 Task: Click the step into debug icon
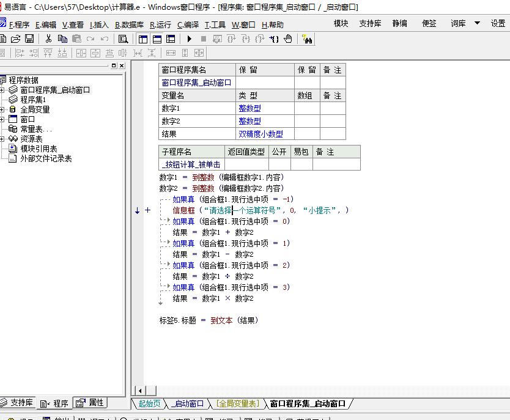(246, 39)
